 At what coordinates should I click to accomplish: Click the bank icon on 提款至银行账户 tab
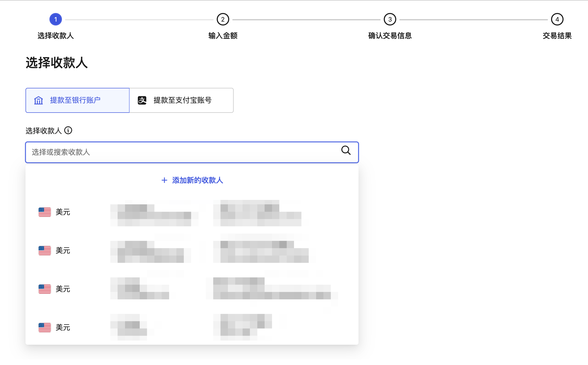[38, 100]
